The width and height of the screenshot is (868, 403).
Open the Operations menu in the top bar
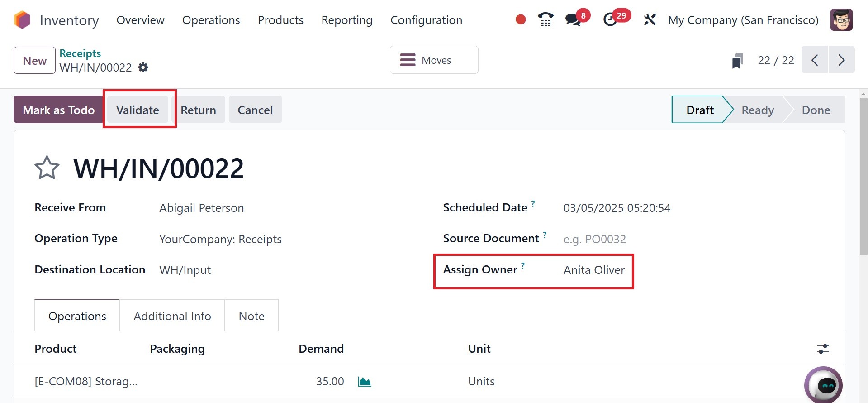click(211, 20)
